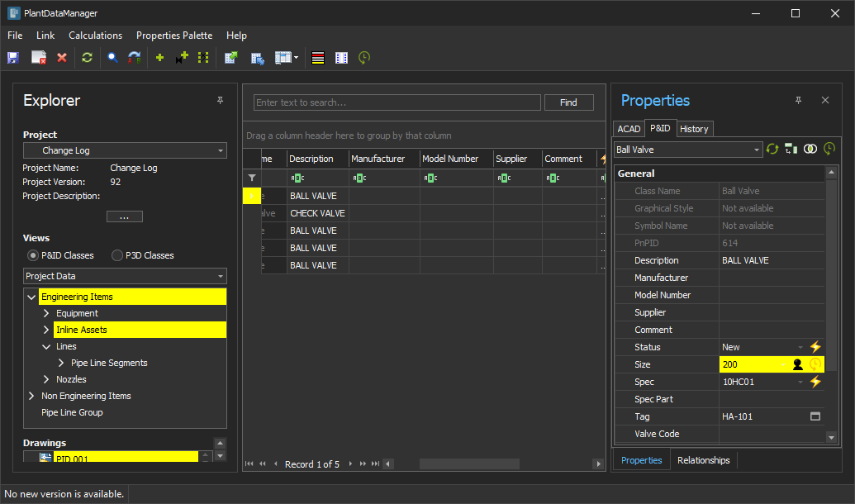
Task: Click the Save icon in the toolbar
Action: coord(13,58)
